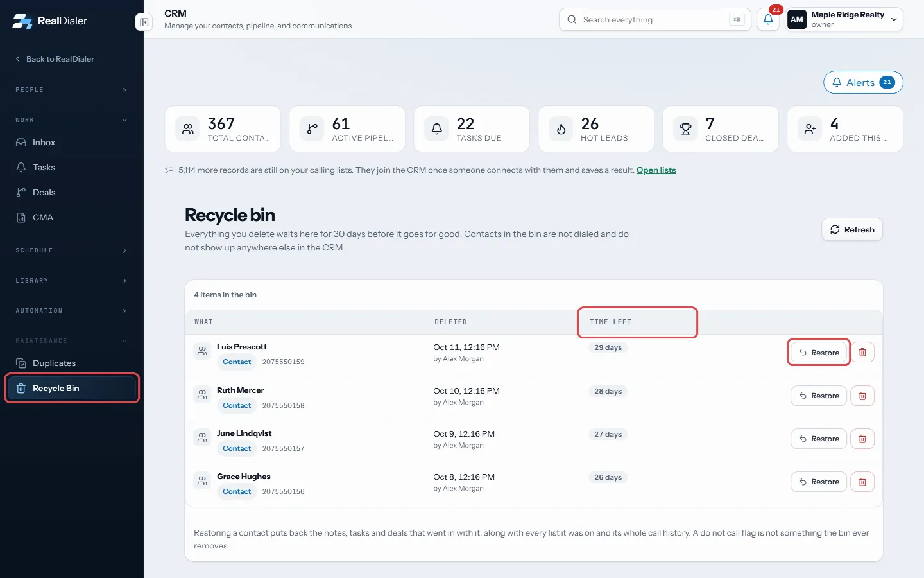Click the Added This person-plus icon
The width and height of the screenshot is (924, 578).
tap(810, 129)
